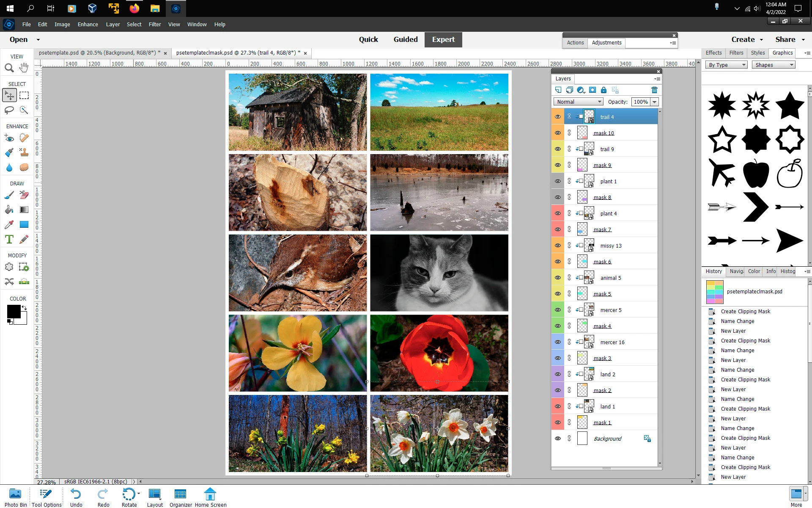
Task: Select the Rectangular Marquee tool
Action: coord(24,96)
